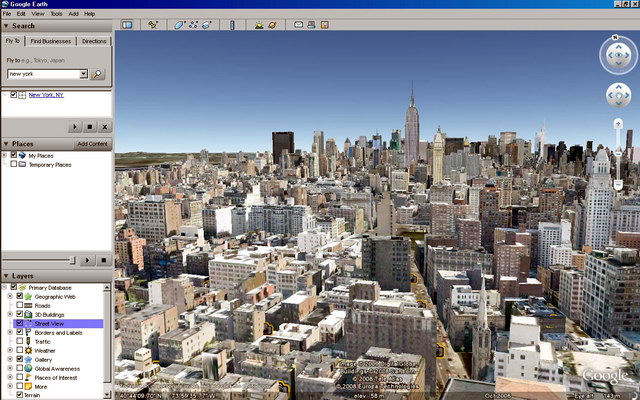Switch between Sky and Earth planet icon
Image resolution: width=640 pixels, height=400 pixels.
click(272, 25)
